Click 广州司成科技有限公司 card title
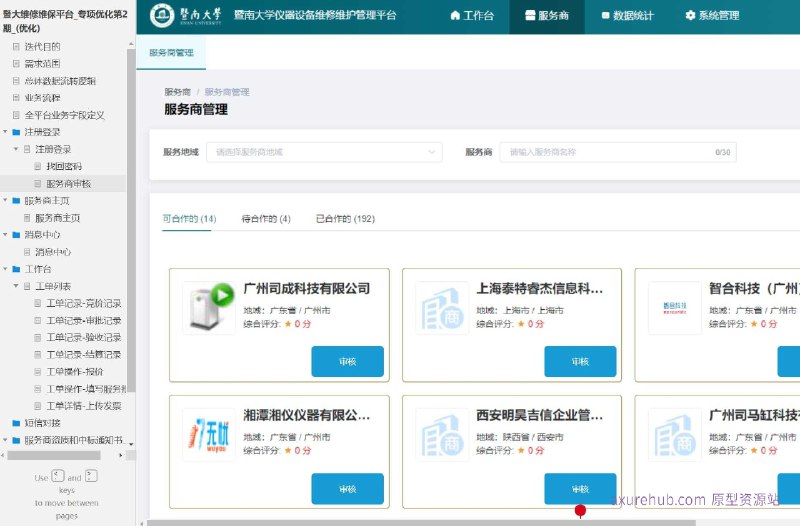The width and height of the screenshot is (800, 526). [x=307, y=289]
